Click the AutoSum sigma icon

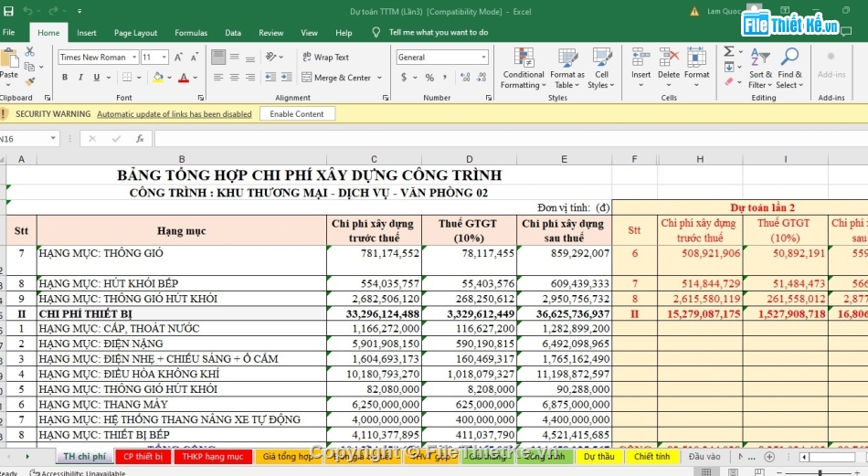[x=729, y=51]
